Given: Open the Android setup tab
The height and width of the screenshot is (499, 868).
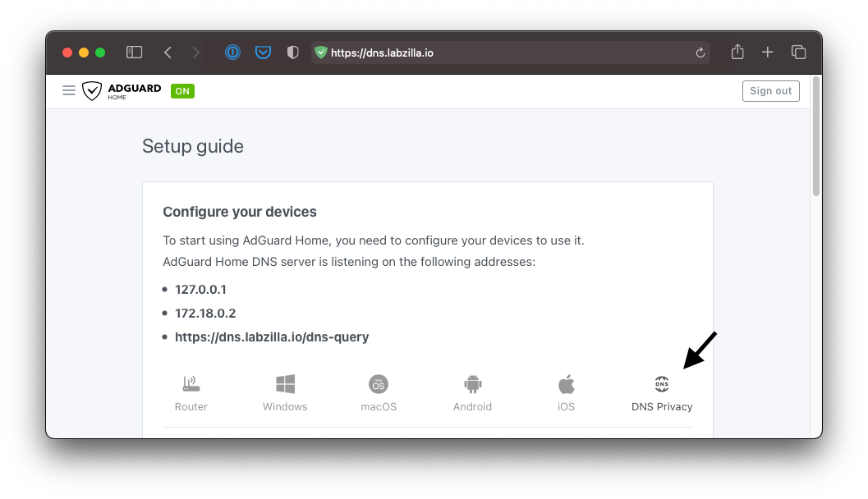Looking at the screenshot, I should click(x=472, y=393).
